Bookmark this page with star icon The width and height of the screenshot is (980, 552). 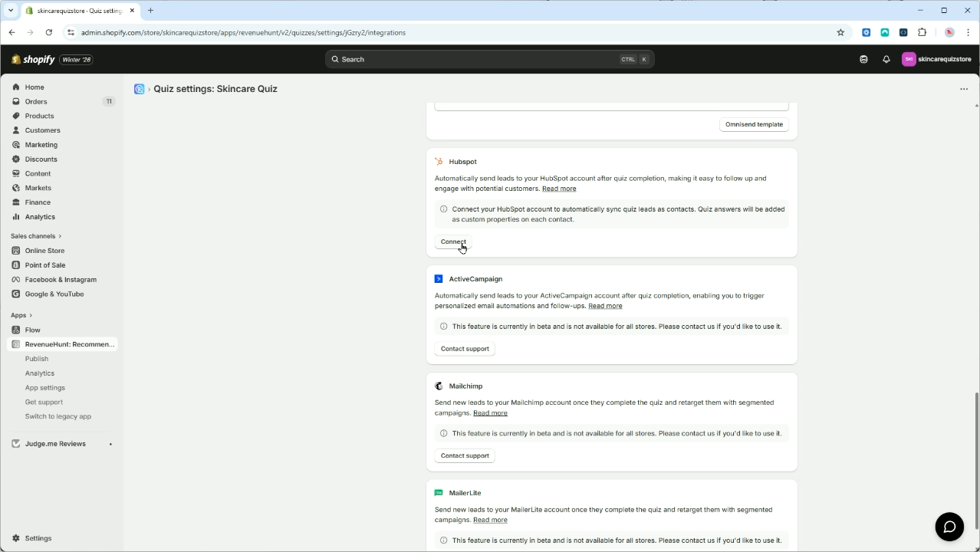tap(840, 32)
